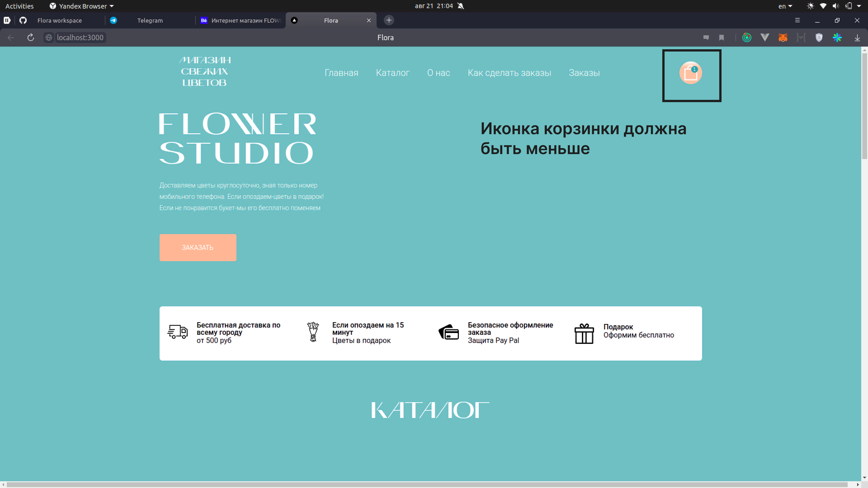868x488 pixels.
Task: Go back with the back arrow
Action: click(11, 37)
